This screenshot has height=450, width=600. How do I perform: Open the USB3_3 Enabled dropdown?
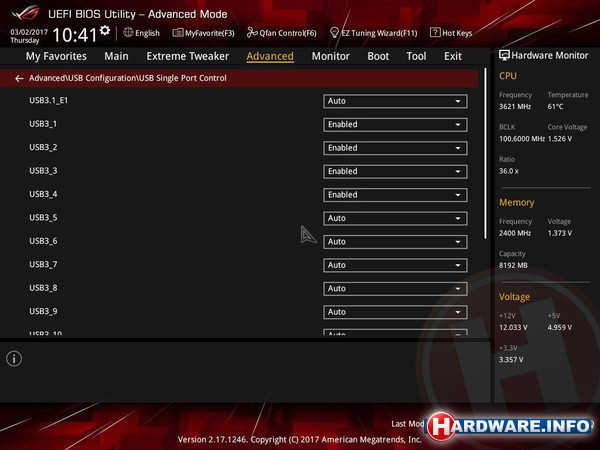[395, 171]
